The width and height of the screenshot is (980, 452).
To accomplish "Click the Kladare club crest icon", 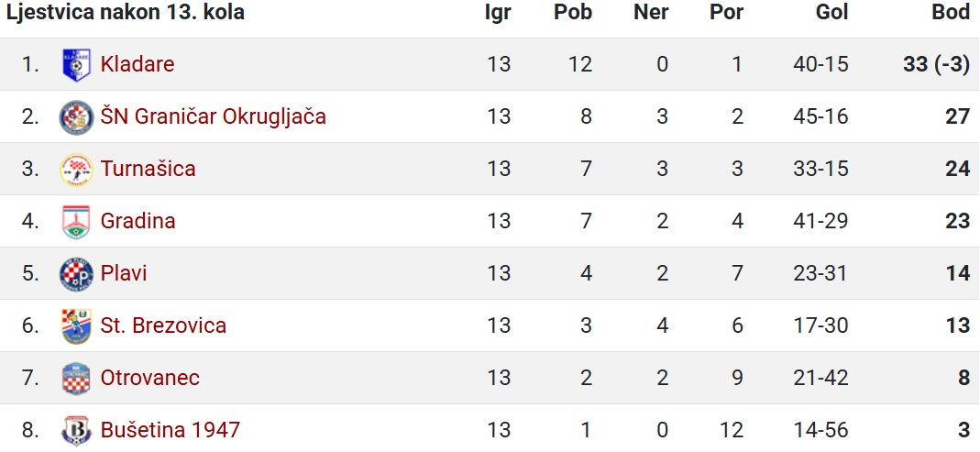I will [x=76, y=64].
